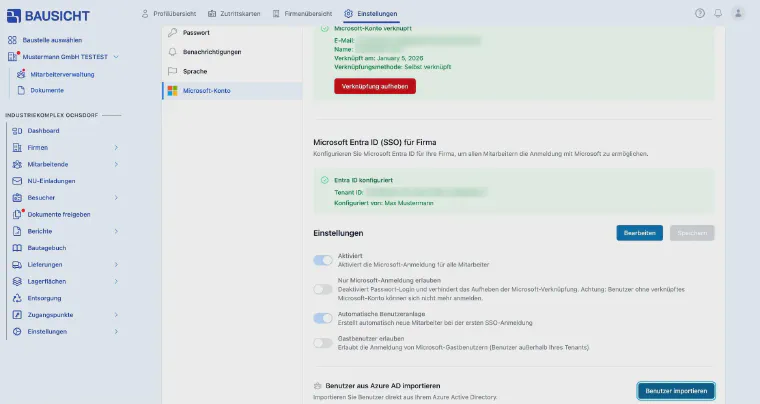Click 'Verknüpft am: January 5, 2026' text
The width and height of the screenshot is (760, 404).
(x=379, y=58)
